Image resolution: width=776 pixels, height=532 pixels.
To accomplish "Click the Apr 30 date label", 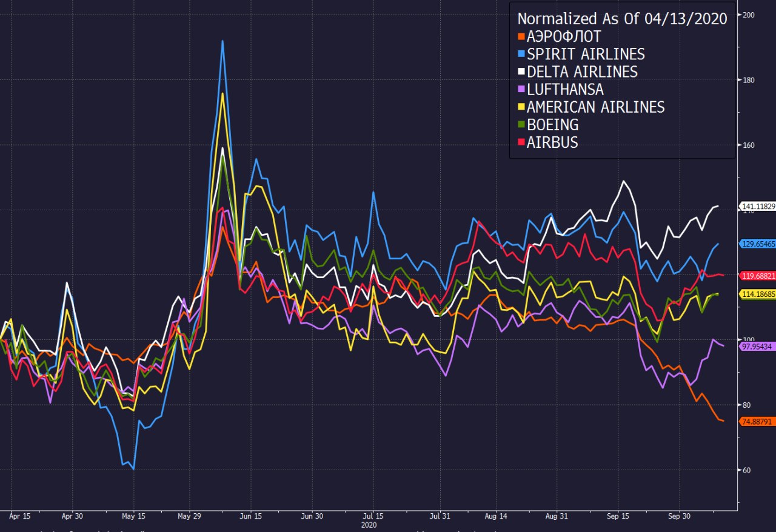I will 72,517.
